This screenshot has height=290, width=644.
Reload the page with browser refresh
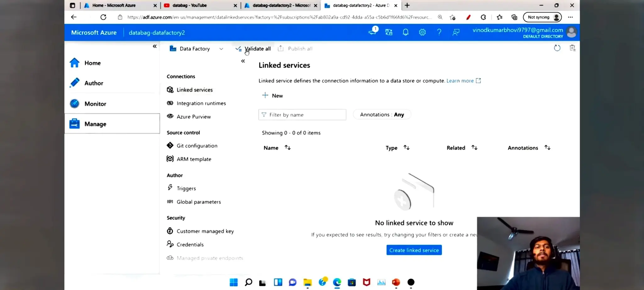(103, 17)
